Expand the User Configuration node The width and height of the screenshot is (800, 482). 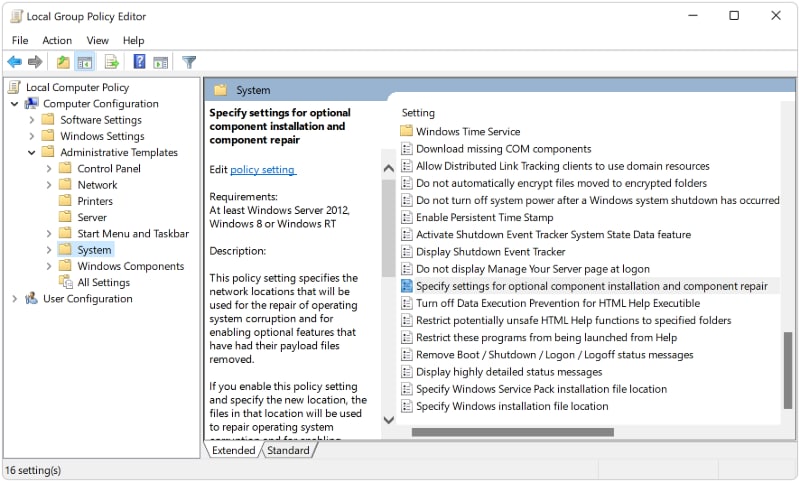click(14, 298)
